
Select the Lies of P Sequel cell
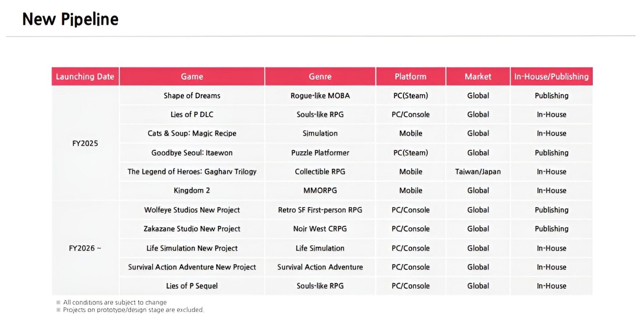(x=192, y=286)
